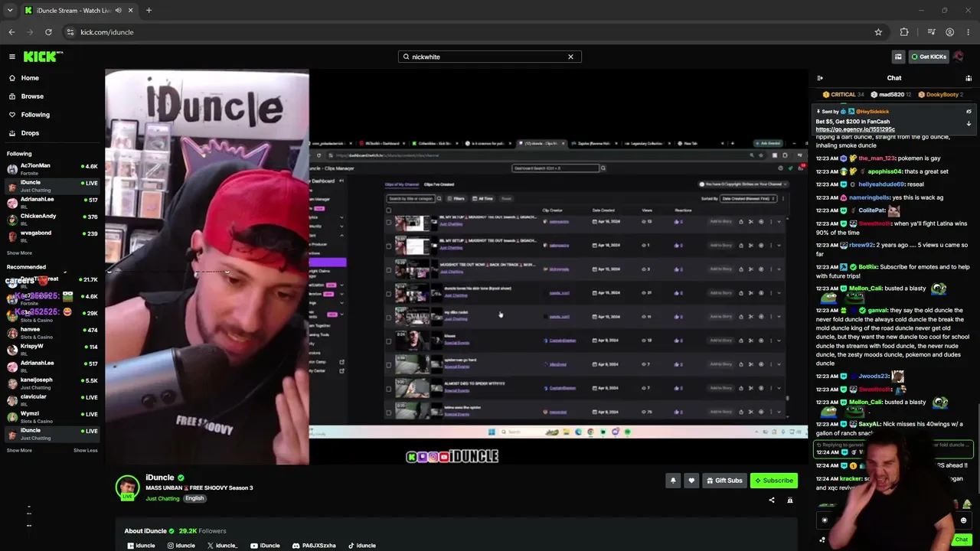980x551 pixels.
Task: Open iduncle TikTok link
Action: (362, 546)
